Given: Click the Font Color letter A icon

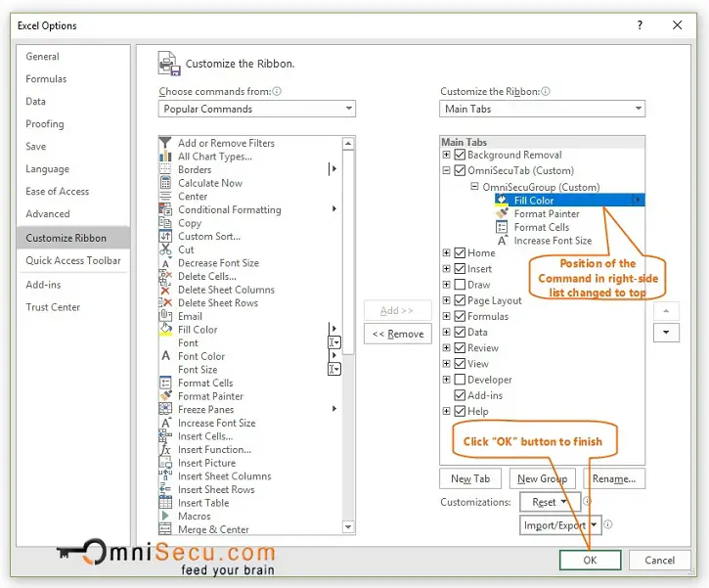Looking at the screenshot, I should pyautogui.click(x=165, y=356).
